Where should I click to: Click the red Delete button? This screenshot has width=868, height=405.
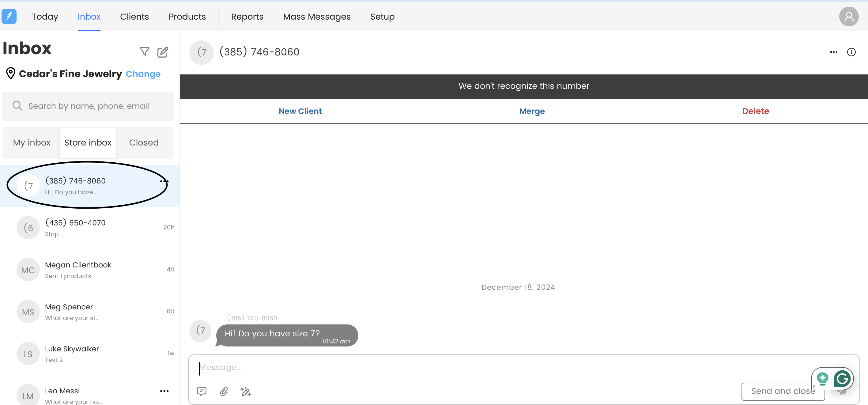[x=755, y=111]
